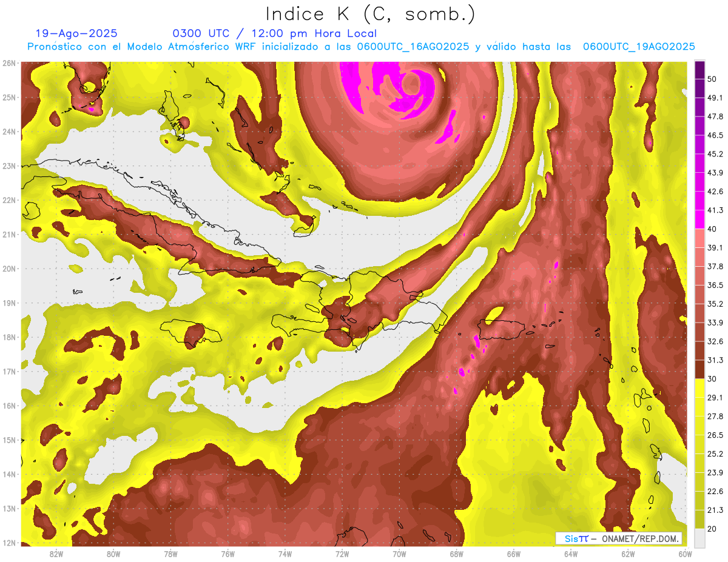The image size is (728, 562).
Task: Click the 76W longitude axis label
Action: point(227,554)
